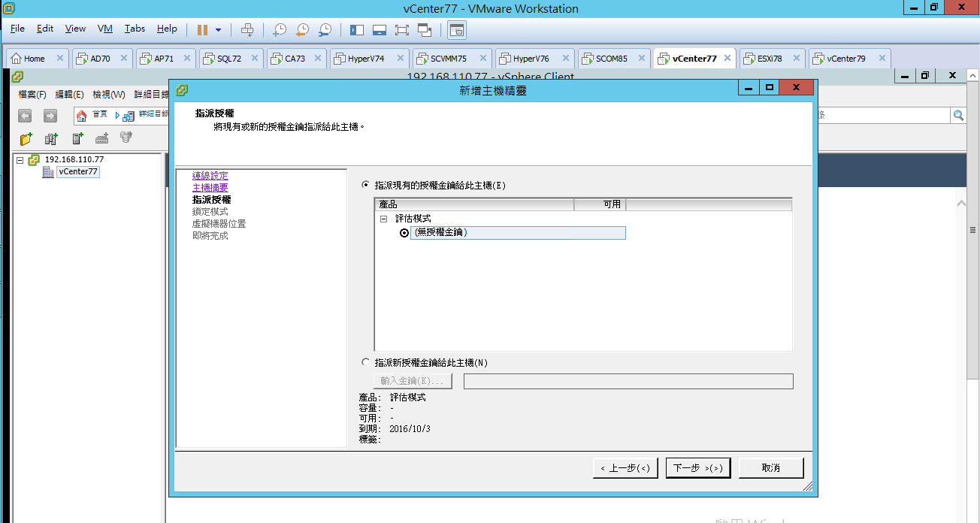The height and width of the screenshot is (523, 980).
Task: Click the inventory icon in the navigation bar
Action: [x=129, y=115]
